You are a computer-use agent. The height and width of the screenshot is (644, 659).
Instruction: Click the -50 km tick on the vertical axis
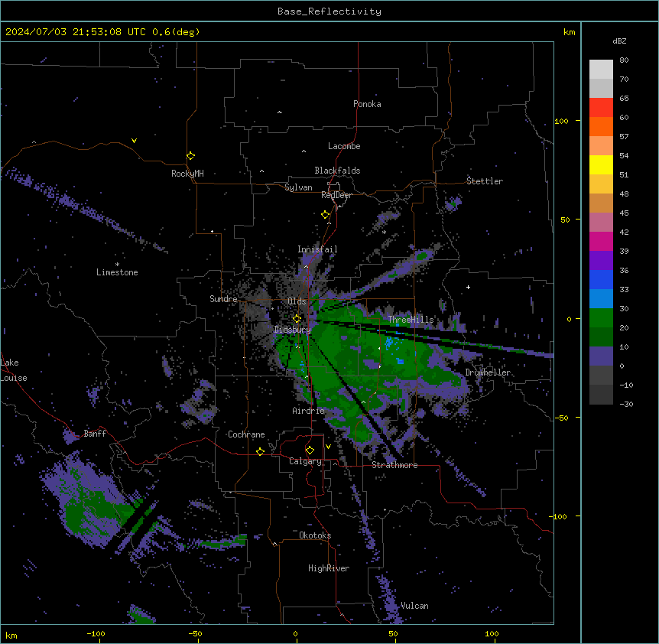(x=561, y=418)
